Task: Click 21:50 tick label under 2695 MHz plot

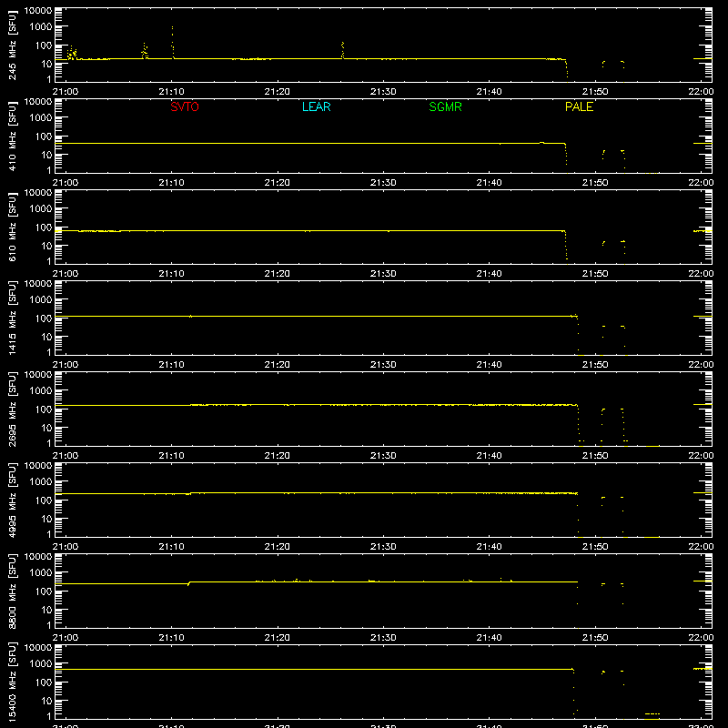Action: point(595,456)
